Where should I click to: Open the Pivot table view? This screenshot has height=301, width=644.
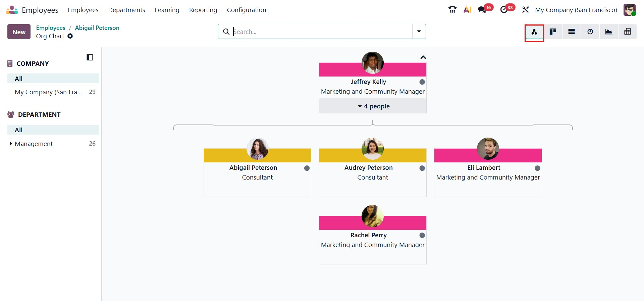click(x=627, y=32)
